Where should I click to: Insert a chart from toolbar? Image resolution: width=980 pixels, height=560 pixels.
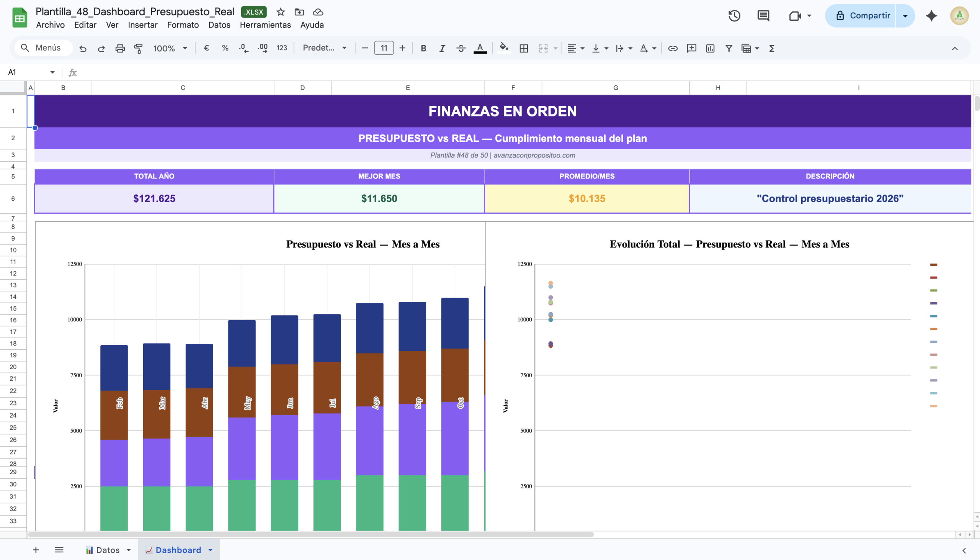click(x=710, y=48)
